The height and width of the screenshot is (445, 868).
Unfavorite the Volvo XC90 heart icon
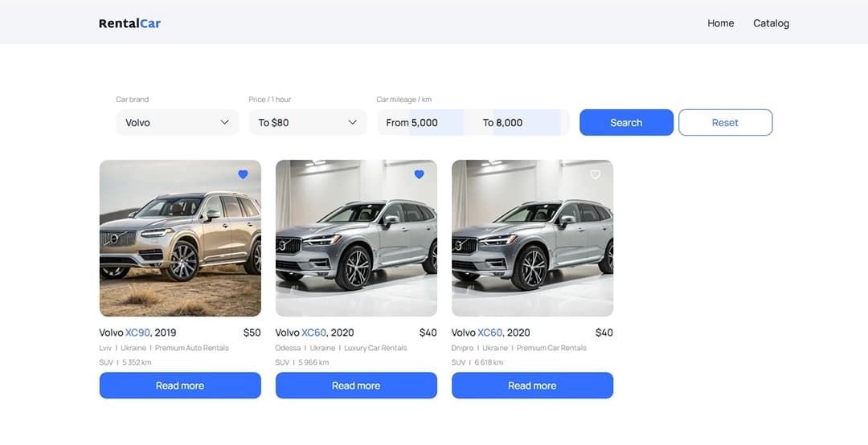click(243, 174)
